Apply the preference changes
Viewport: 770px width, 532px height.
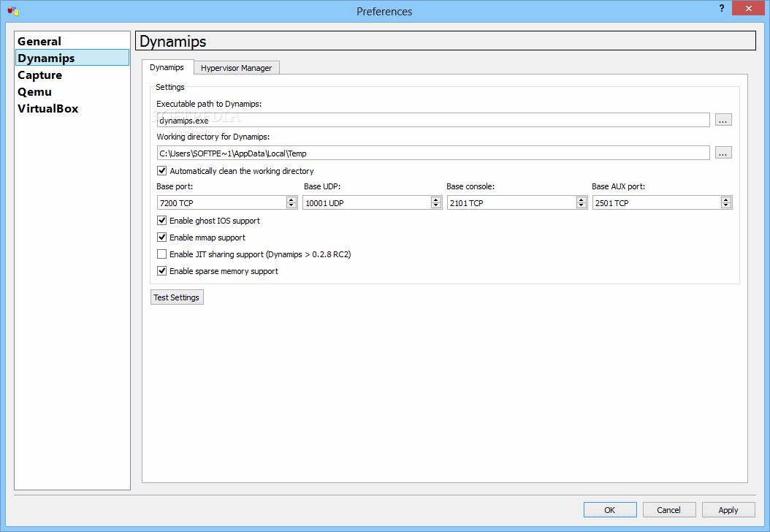pyautogui.click(x=728, y=510)
